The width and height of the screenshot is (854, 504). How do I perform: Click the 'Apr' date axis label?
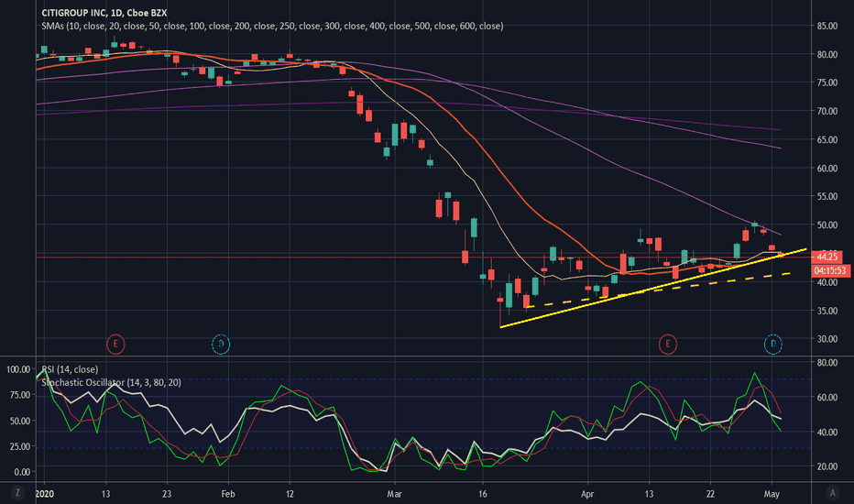[587, 494]
